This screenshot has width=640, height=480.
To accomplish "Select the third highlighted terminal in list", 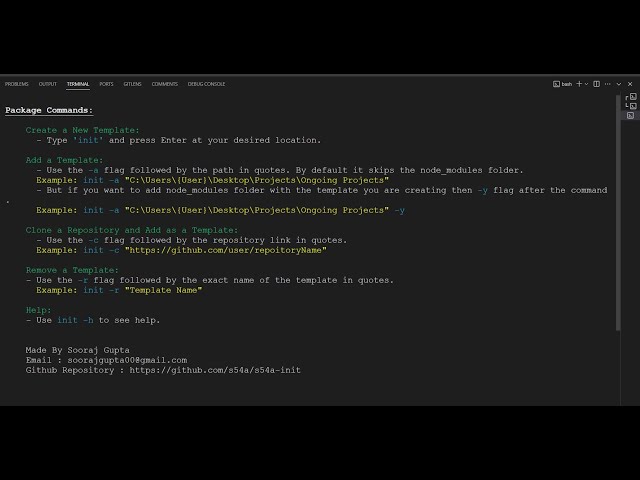I will click(631, 116).
